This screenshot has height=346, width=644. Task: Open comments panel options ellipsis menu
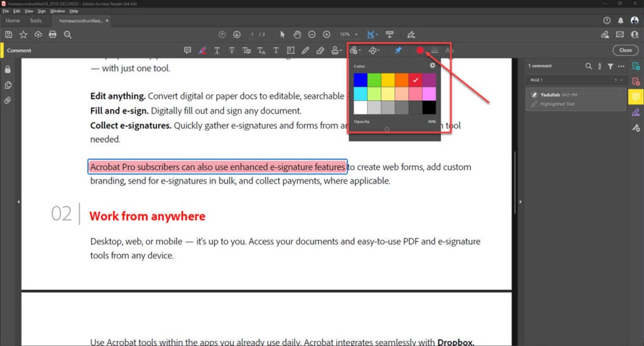(621, 66)
